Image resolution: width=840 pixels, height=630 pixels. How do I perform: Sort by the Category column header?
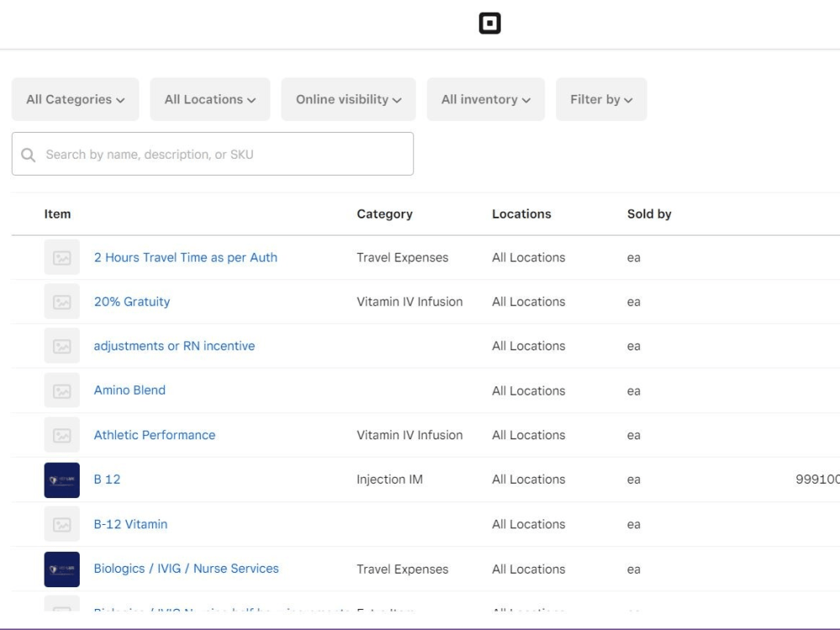(x=385, y=214)
